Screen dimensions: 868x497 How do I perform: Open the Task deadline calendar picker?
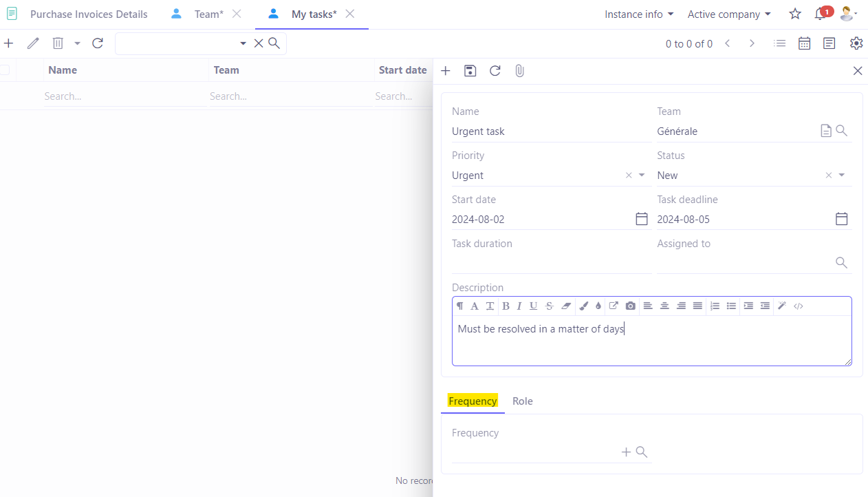tap(840, 218)
